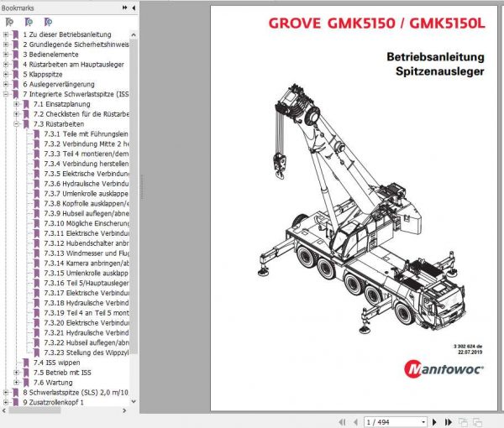The height and width of the screenshot is (428, 504).
Task: Click the double-arrow Bookmarks panel options button
Action: click(124, 8)
